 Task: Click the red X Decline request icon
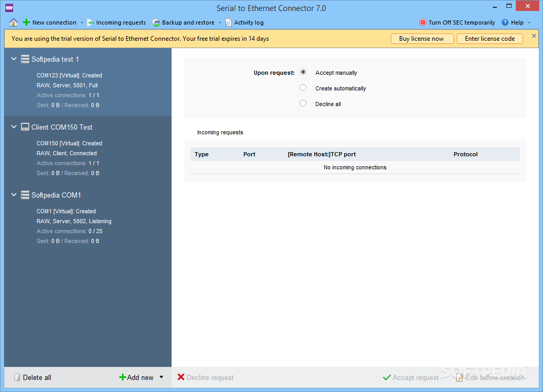click(x=181, y=377)
